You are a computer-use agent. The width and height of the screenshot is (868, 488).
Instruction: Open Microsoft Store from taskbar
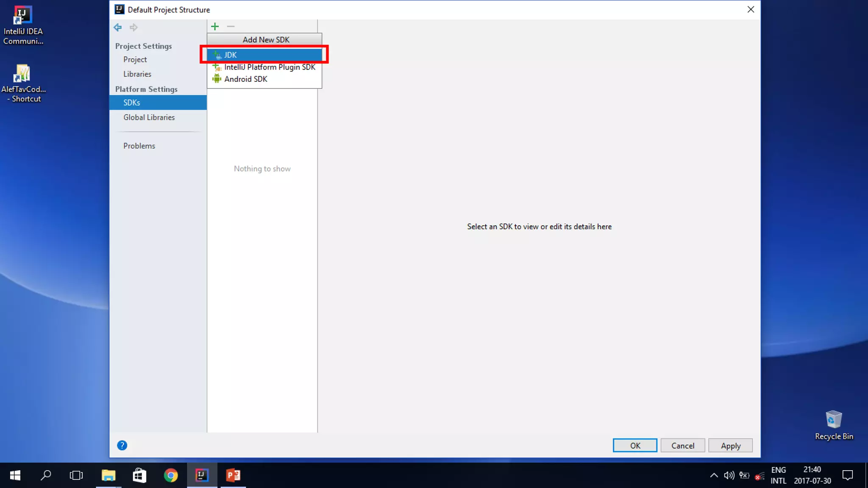coord(139,475)
